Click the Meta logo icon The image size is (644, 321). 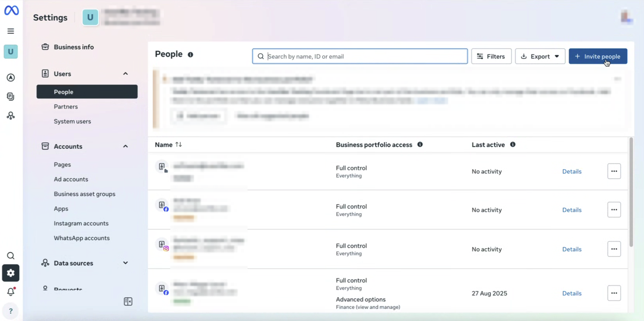pos(11,11)
